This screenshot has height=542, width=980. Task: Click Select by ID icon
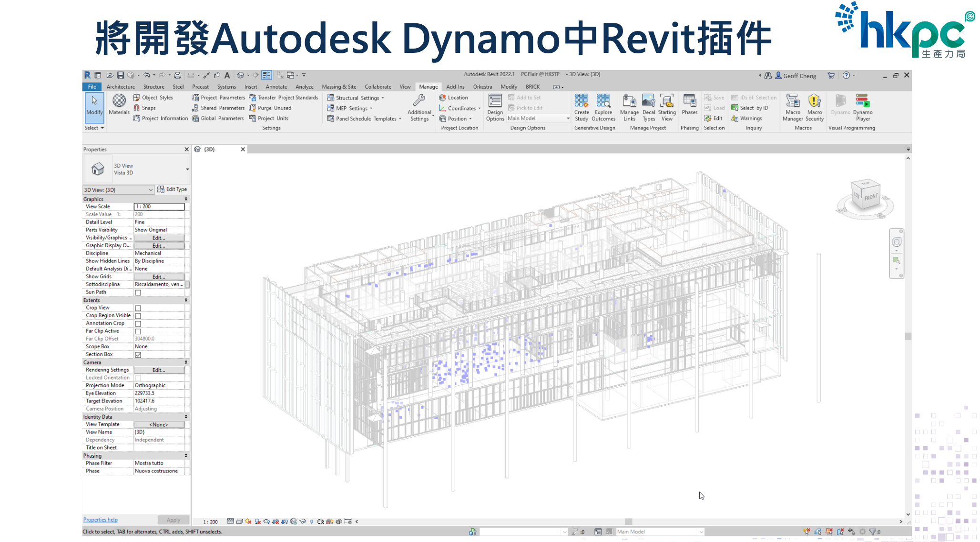[x=735, y=108]
